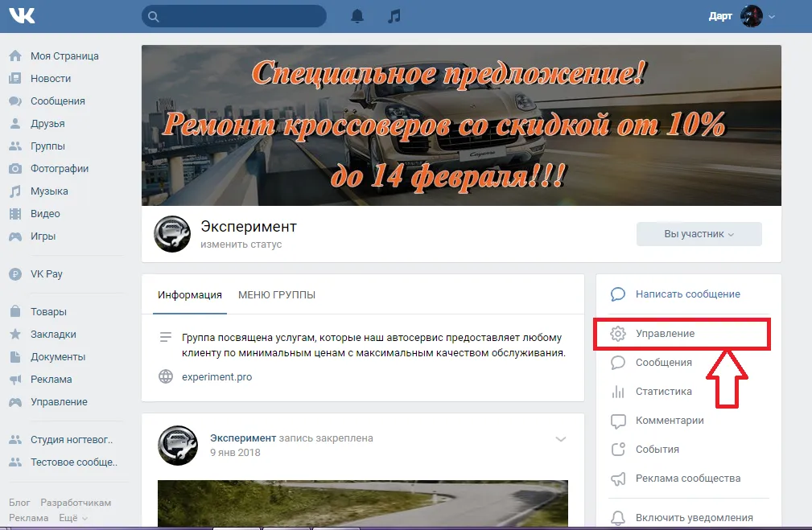The image size is (812, 530).
Task: Click the Реклама megaphone icon in sidebar
Action: pyautogui.click(x=15, y=380)
